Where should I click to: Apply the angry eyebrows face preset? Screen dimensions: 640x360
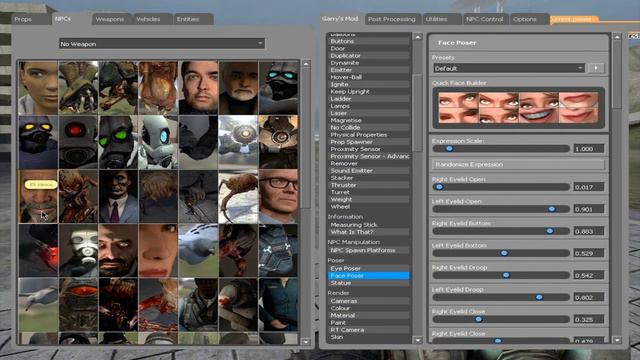tap(498, 100)
